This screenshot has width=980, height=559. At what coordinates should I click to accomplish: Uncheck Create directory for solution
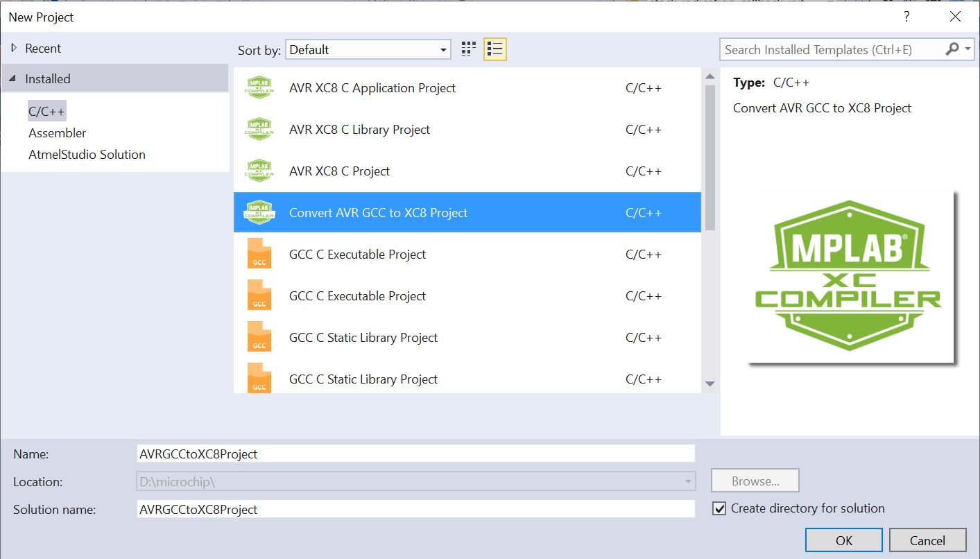point(719,508)
